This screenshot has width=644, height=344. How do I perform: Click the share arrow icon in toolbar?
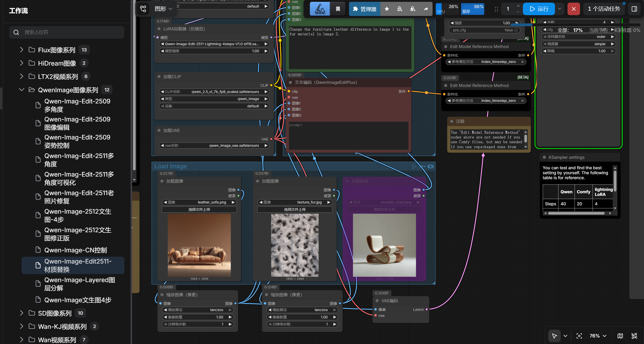pos(426,9)
